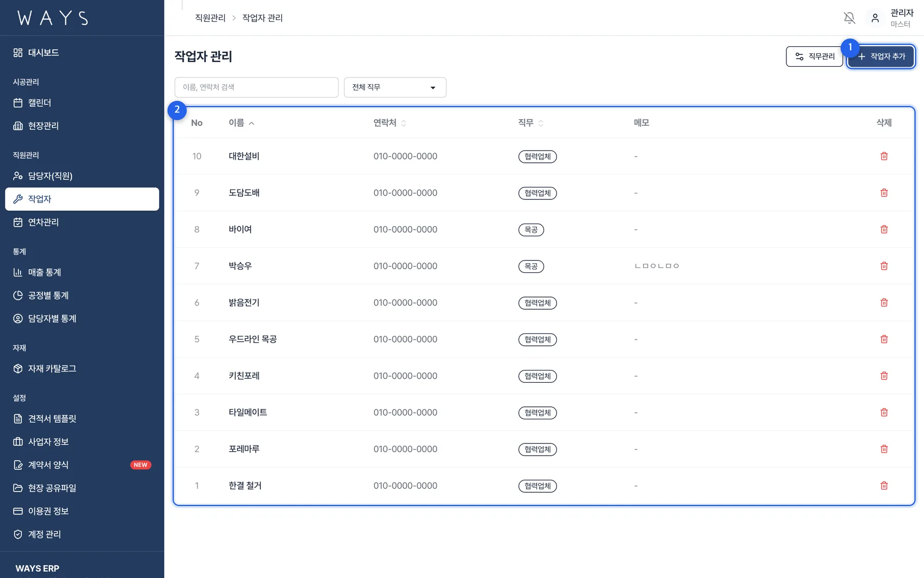
Task: Select the 협력업체 tag for 대한설비
Action: [x=537, y=156]
